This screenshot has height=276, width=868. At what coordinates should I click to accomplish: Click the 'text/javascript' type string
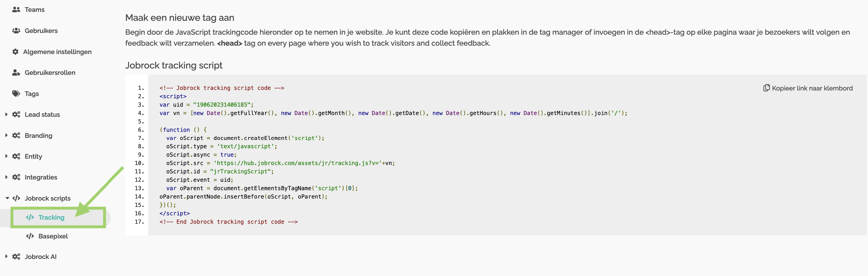pyautogui.click(x=245, y=147)
